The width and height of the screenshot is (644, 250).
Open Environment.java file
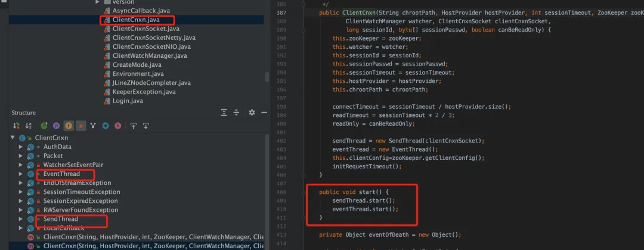[138, 74]
